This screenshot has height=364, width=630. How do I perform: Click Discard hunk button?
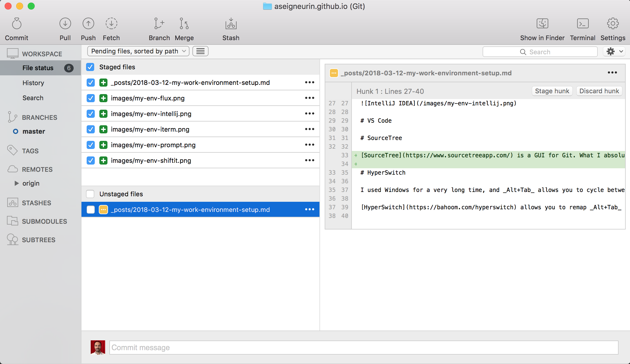pos(599,91)
